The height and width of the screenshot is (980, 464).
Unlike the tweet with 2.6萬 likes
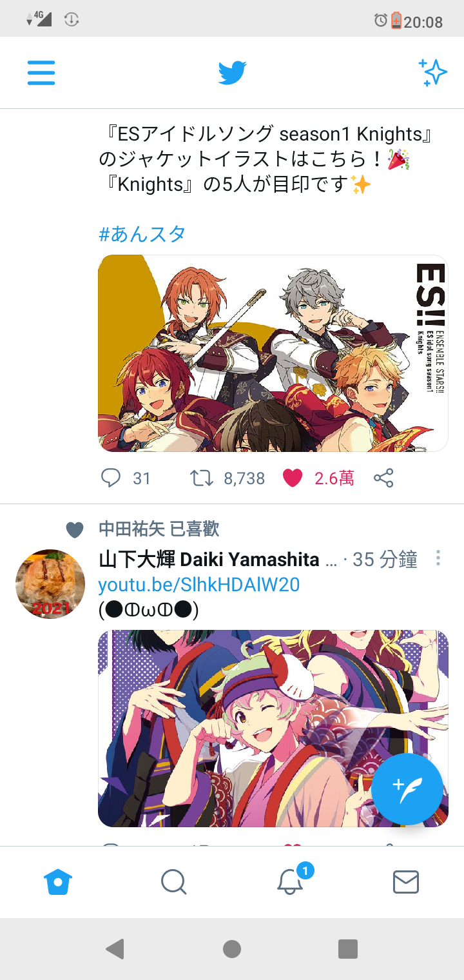(293, 478)
